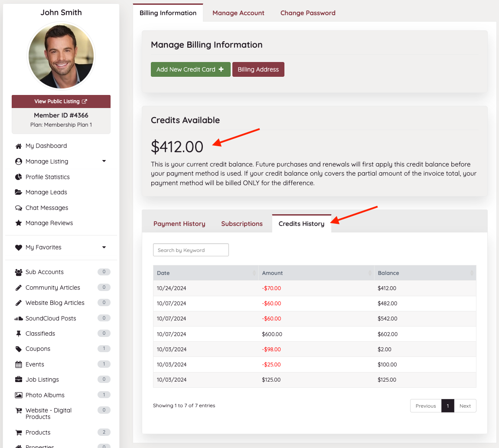Open the Events menu link
The height and width of the screenshot is (448, 499).
[35, 365]
